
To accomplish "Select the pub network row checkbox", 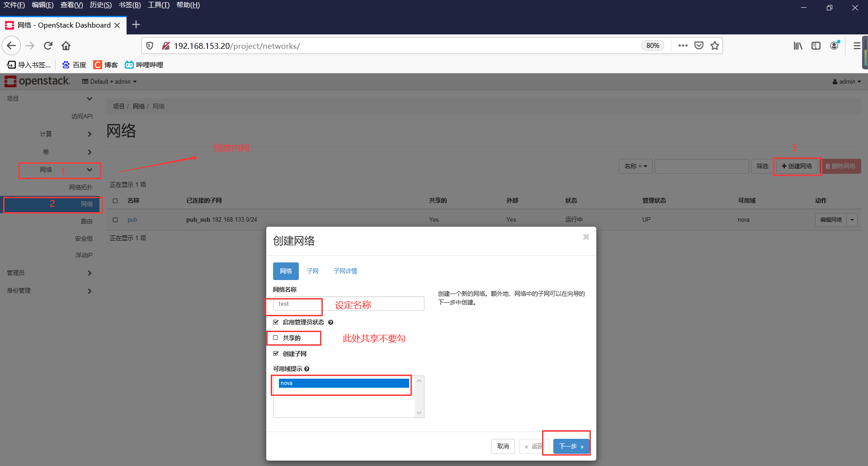I will tap(115, 220).
